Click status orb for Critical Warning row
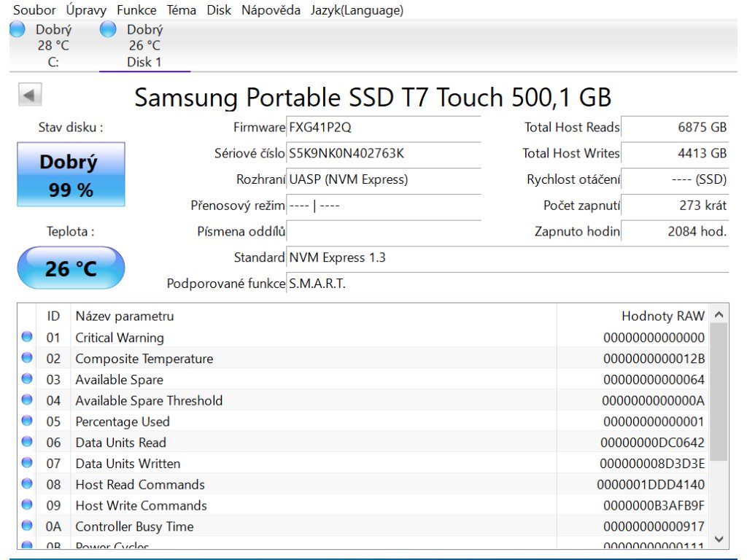Screen dimensions: 747x560 (x=27, y=337)
